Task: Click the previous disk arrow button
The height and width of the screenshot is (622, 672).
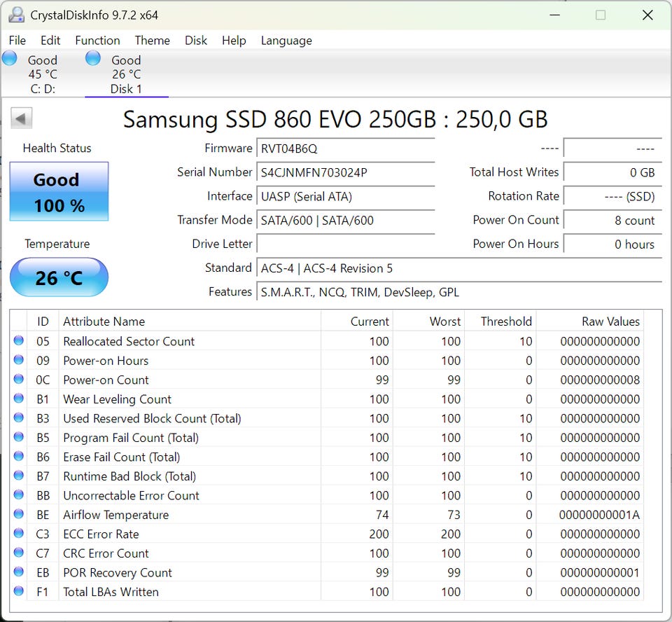Action: [22, 118]
